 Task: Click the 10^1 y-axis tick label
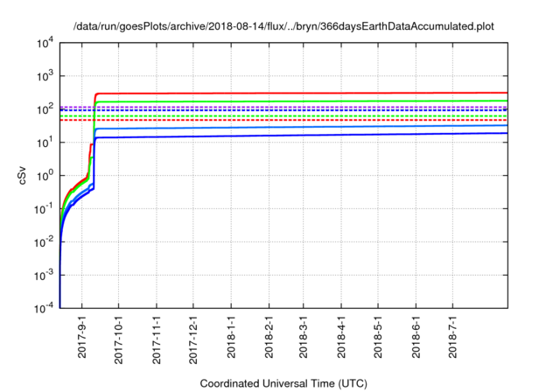(x=45, y=142)
